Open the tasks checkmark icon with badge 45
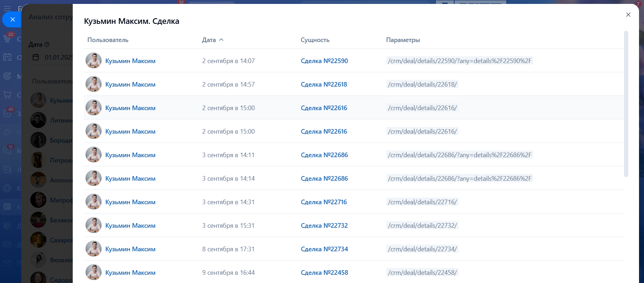 click(7, 113)
